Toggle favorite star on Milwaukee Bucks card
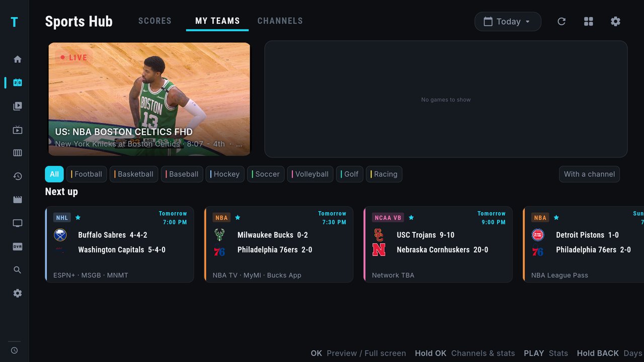 pyautogui.click(x=237, y=218)
